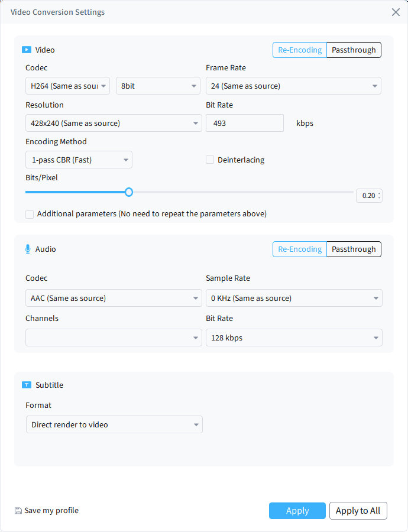Open the video Codec dropdown

point(67,85)
